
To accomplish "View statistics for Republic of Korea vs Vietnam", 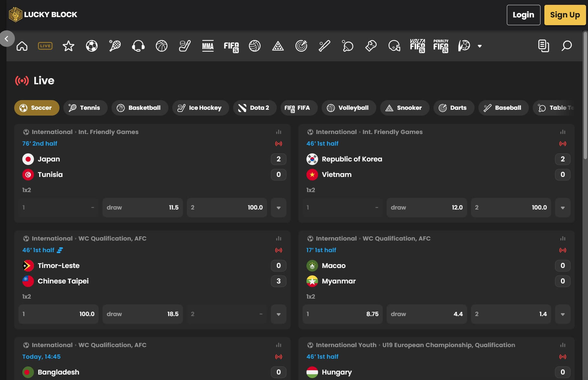I will (563, 132).
